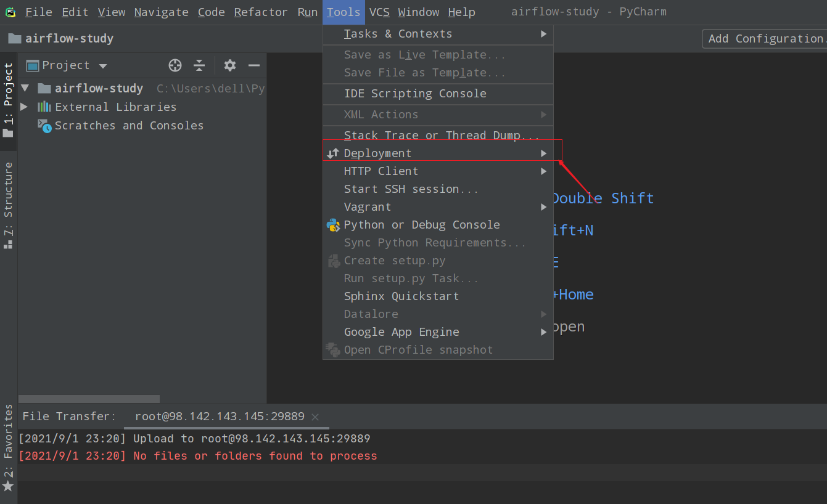The image size is (827, 504).
Task: Toggle the 1: Project tool window tab
Action: tap(9, 99)
